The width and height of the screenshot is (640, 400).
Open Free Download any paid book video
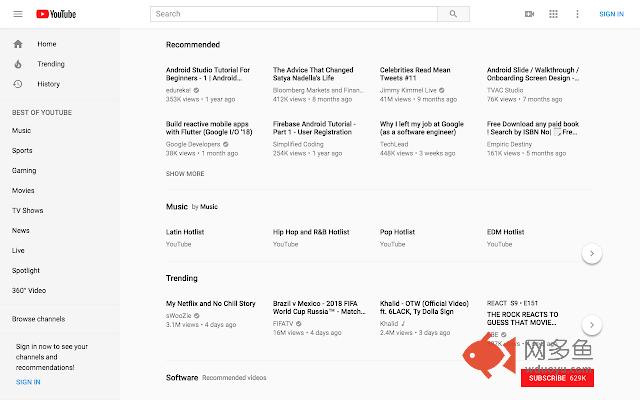coord(533,128)
